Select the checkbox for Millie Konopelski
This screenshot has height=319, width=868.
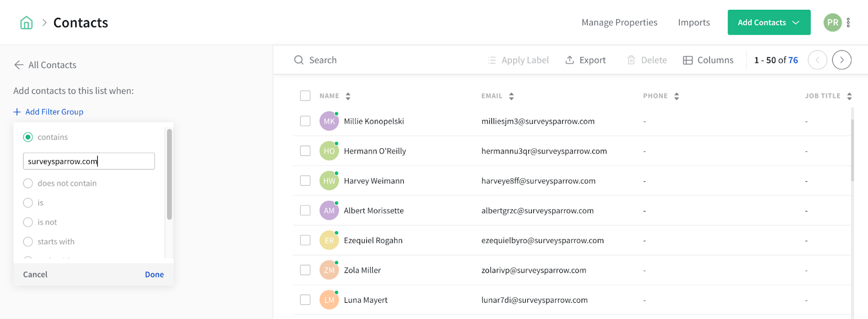click(x=305, y=122)
